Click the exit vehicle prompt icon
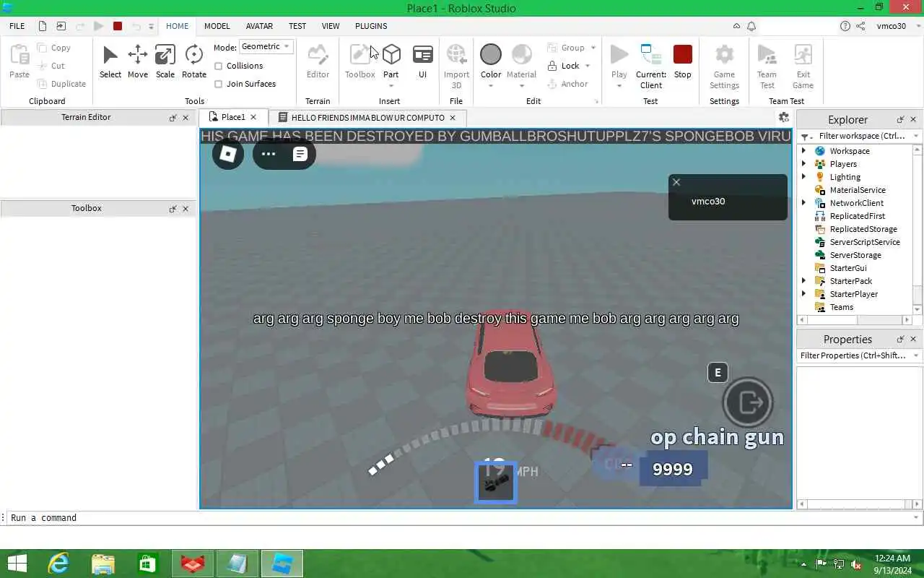This screenshot has width=924, height=578. pos(749,402)
